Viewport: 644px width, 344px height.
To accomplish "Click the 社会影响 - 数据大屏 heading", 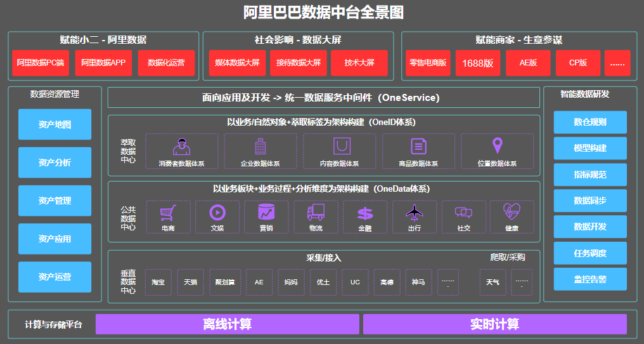I will coord(298,40).
